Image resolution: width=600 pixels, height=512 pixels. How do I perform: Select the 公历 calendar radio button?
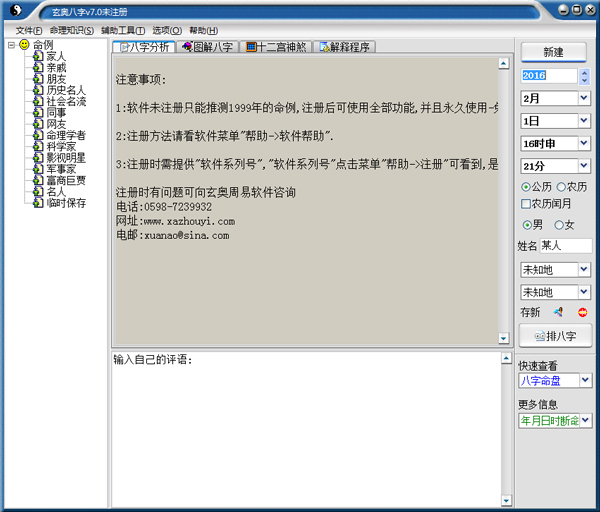point(526,187)
